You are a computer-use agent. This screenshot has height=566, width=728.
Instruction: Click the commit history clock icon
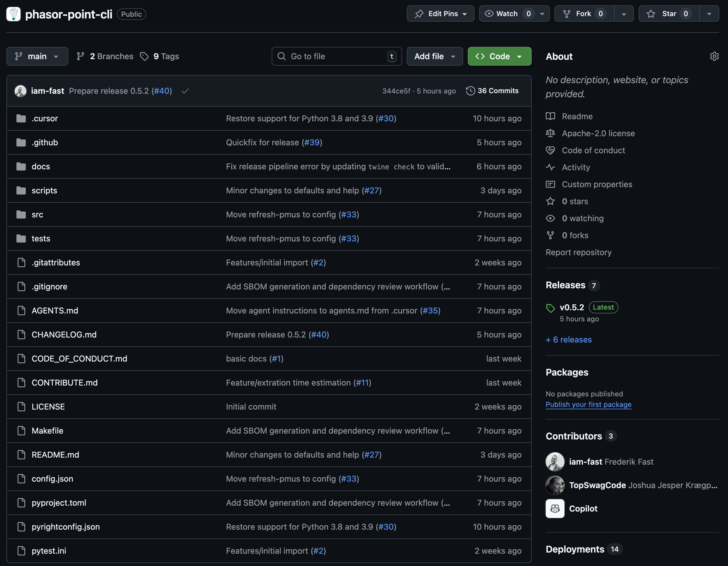pyautogui.click(x=470, y=91)
